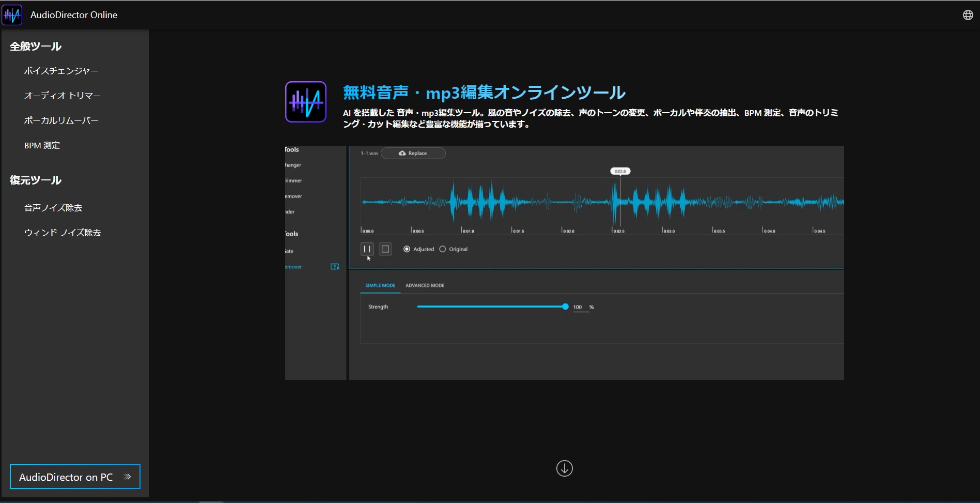This screenshot has height=503, width=980.
Task: Switch preview to Original
Action: (442, 249)
